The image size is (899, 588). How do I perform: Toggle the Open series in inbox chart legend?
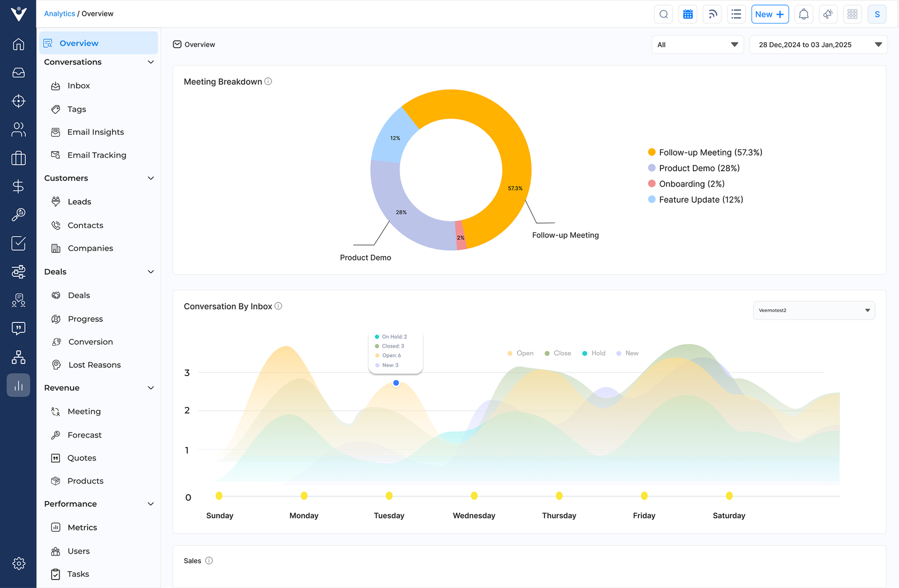[x=520, y=353]
